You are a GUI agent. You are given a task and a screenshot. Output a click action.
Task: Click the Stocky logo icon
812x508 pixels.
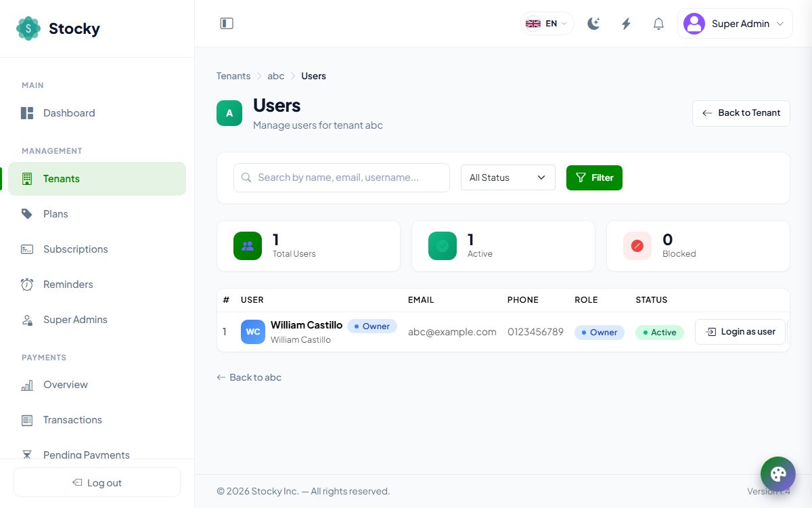[x=28, y=28]
